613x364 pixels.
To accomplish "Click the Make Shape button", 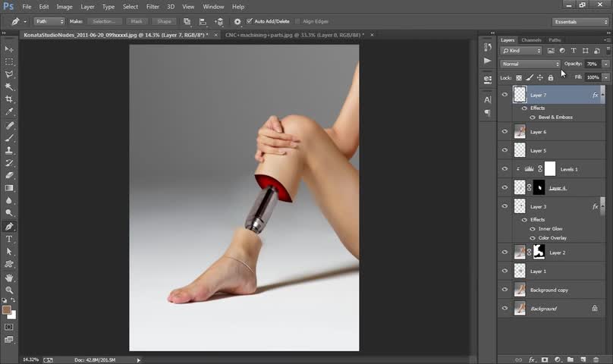I will (164, 21).
